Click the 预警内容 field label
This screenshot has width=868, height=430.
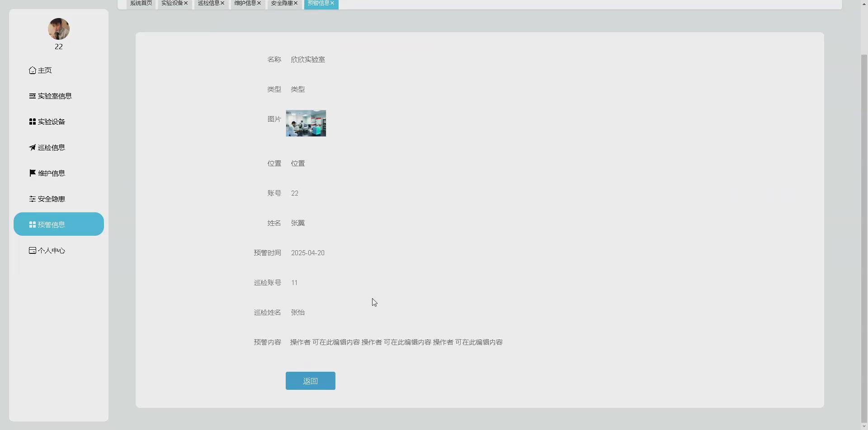[268, 342]
